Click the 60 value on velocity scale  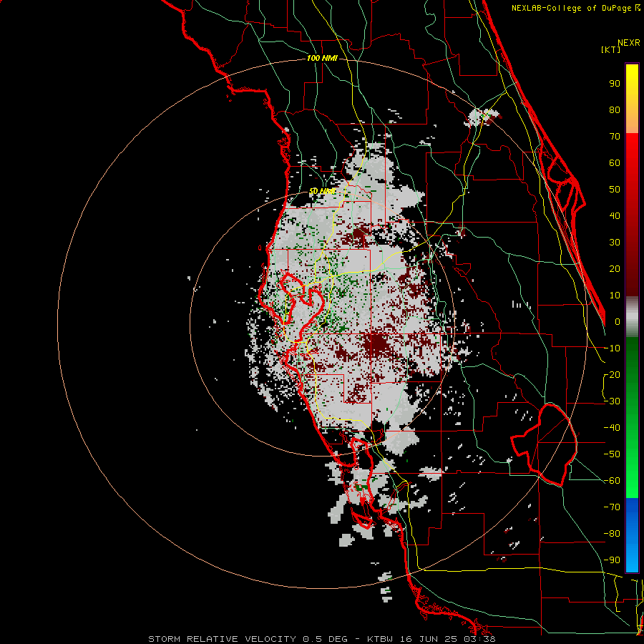[615, 162]
